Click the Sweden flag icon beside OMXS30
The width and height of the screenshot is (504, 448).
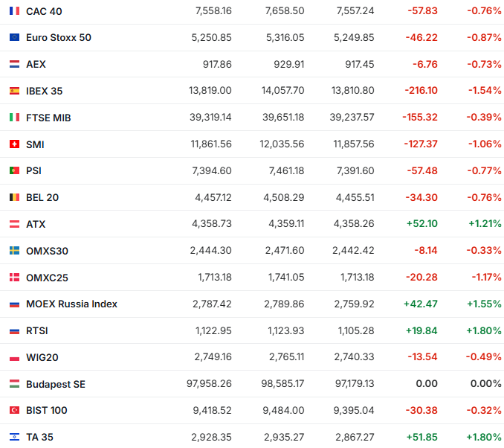click(14, 251)
